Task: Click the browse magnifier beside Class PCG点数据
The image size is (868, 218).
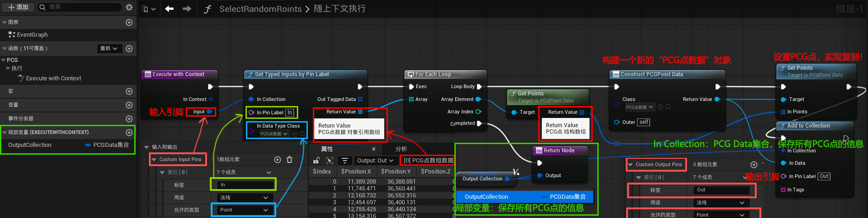Action: (x=668, y=107)
